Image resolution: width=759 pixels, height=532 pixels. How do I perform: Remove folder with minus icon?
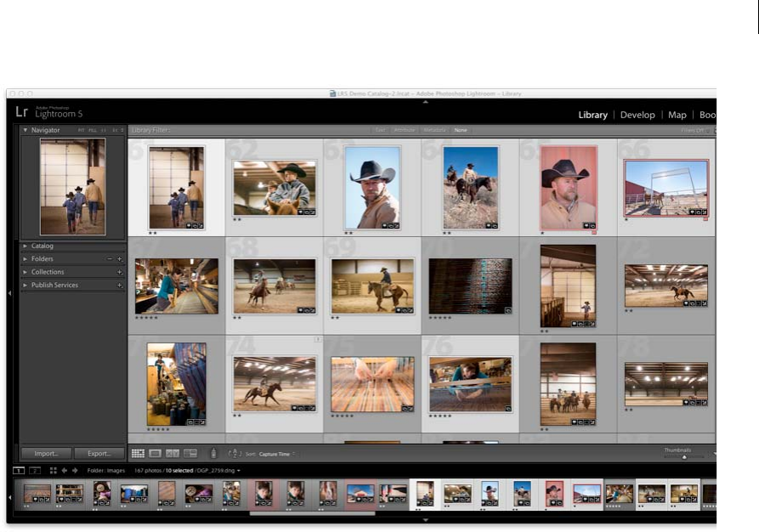(110, 259)
